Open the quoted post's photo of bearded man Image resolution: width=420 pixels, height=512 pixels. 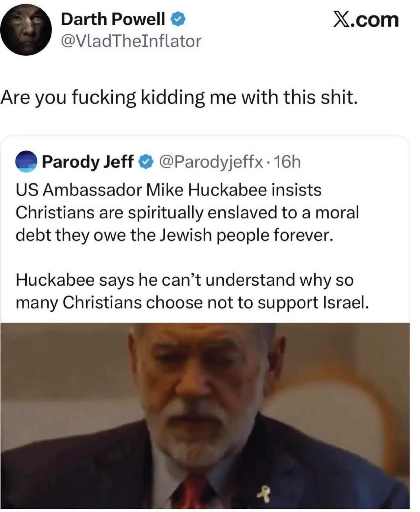point(205,416)
